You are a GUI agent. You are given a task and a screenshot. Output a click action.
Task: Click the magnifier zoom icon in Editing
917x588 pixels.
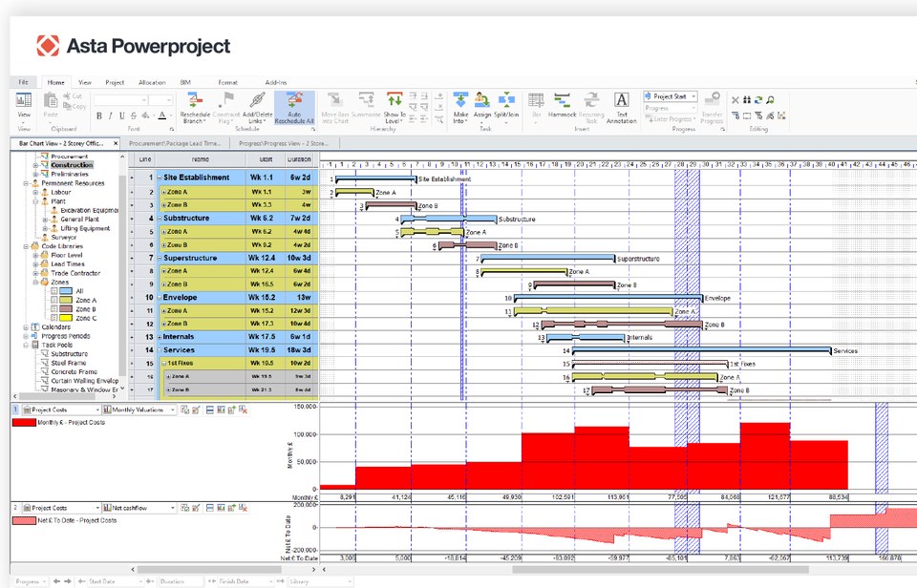click(x=770, y=100)
